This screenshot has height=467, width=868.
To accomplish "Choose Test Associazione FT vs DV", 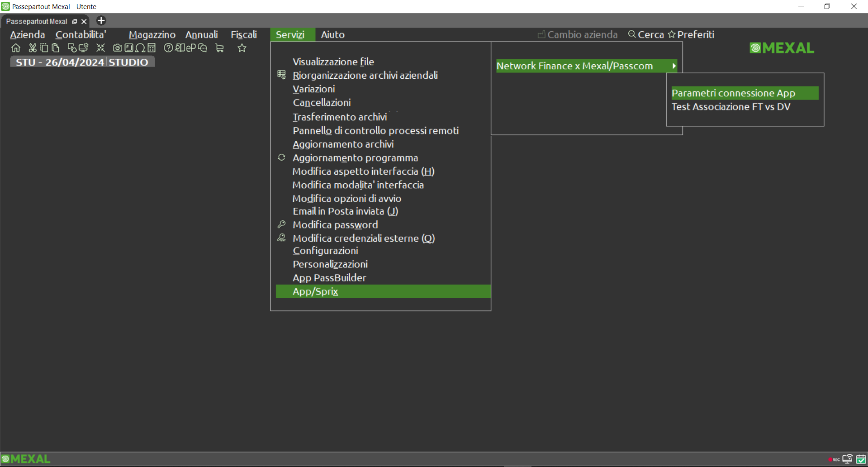I will (x=730, y=107).
